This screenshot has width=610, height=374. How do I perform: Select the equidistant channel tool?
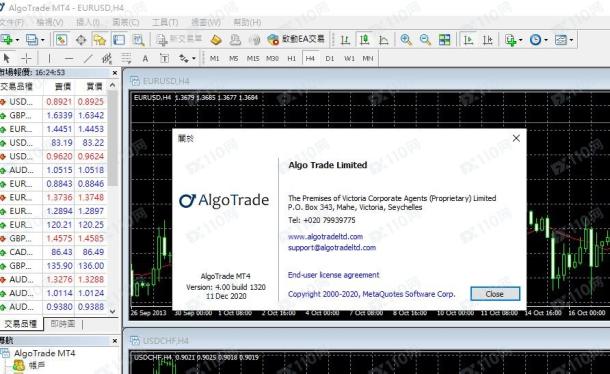coord(107,58)
